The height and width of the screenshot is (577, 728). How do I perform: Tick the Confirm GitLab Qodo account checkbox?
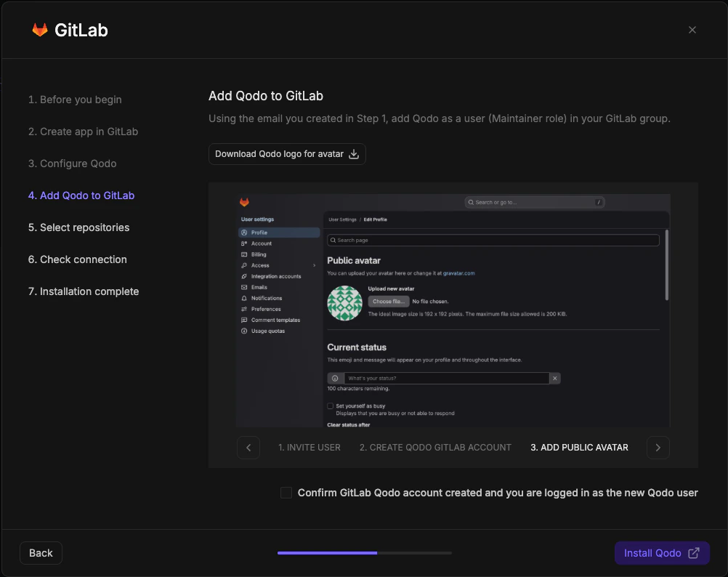point(286,493)
